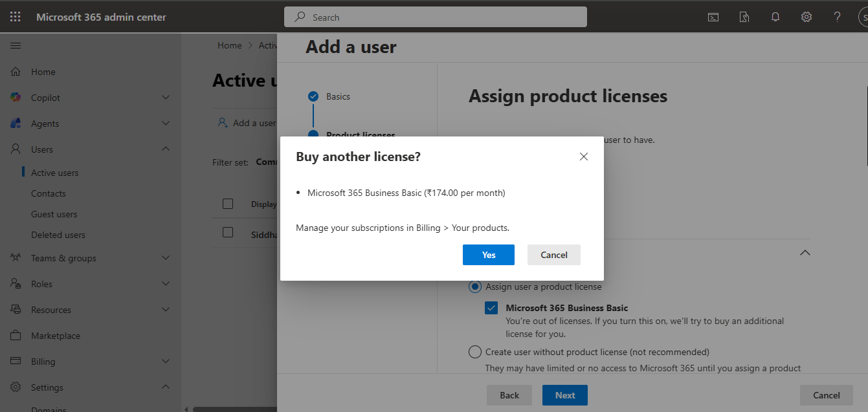Screen dimensions: 868x412
Task: Select Assign user a product license
Action: tap(475, 287)
